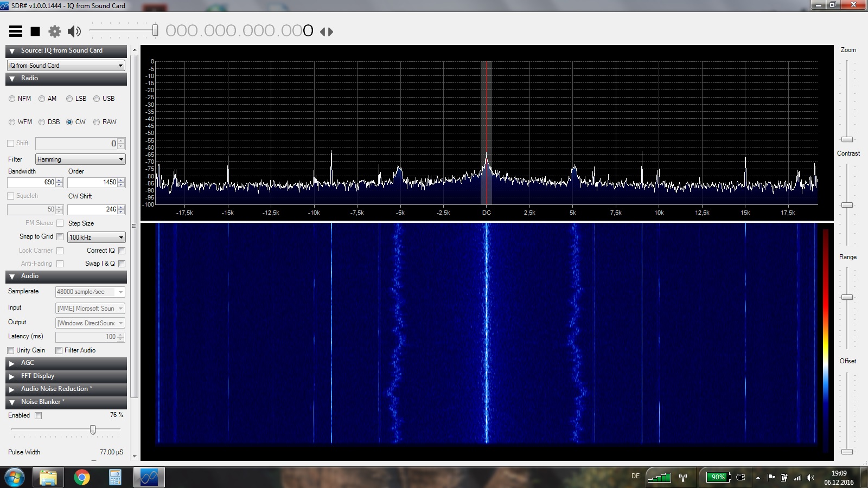Mute audio using the speaker icon
Image resolution: width=868 pixels, height=488 pixels.
click(74, 31)
